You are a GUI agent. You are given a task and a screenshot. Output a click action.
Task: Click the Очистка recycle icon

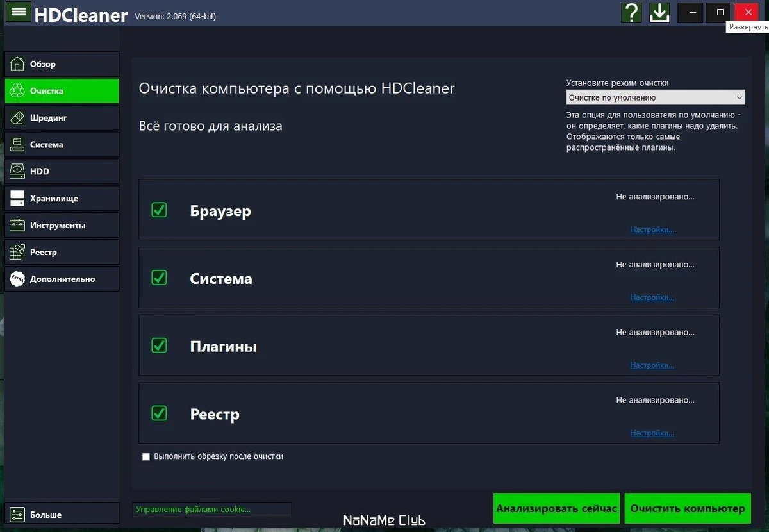[x=17, y=91]
